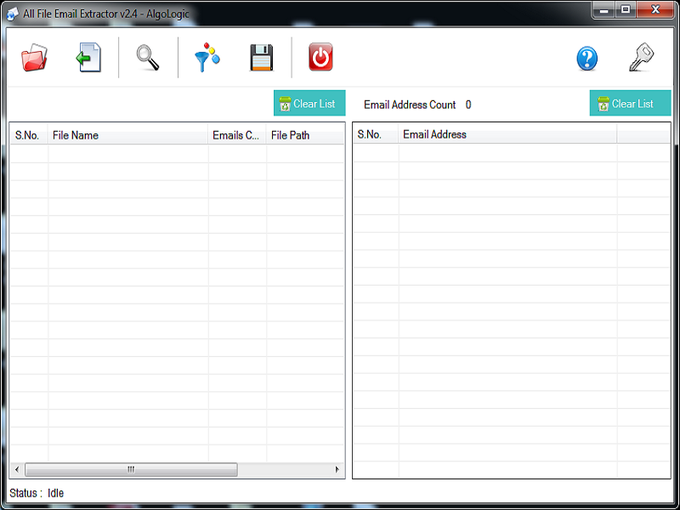This screenshot has height=510, width=680.
Task: Click the right scroll arrow of the file list
Action: click(337, 469)
